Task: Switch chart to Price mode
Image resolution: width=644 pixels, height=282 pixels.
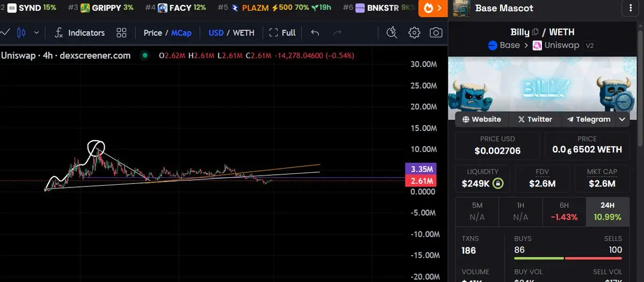Action: [x=152, y=33]
